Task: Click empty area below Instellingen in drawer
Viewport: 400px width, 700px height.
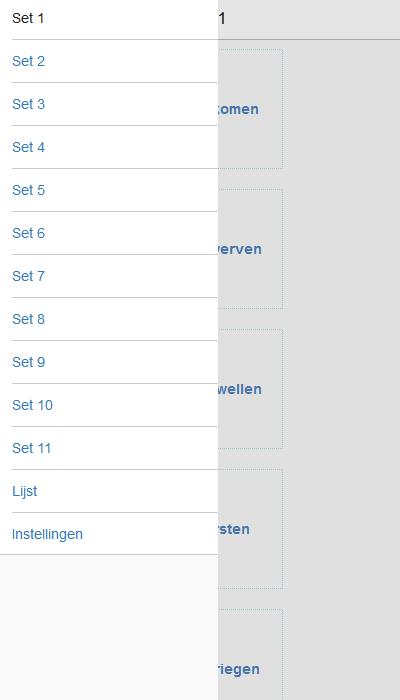Action: pos(109,627)
